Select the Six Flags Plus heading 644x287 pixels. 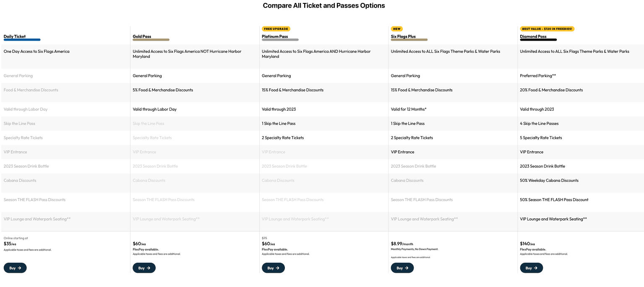(x=403, y=36)
